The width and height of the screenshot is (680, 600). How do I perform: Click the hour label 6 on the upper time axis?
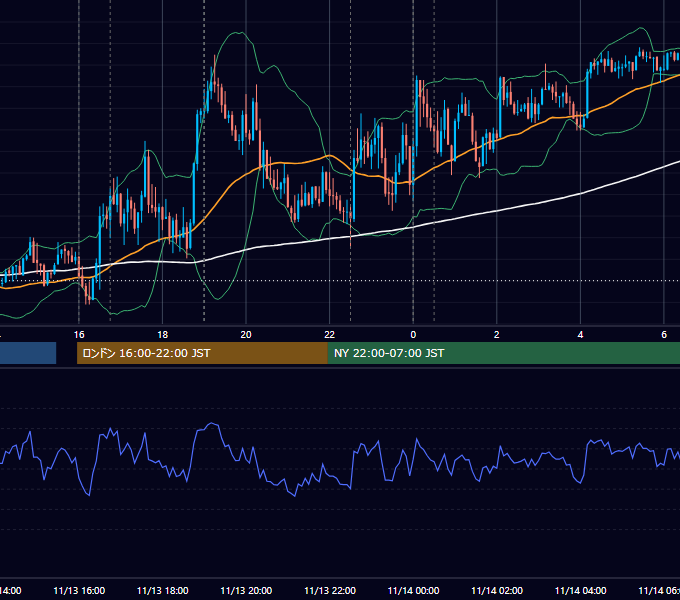pyautogui.click(x=664, y=335)
